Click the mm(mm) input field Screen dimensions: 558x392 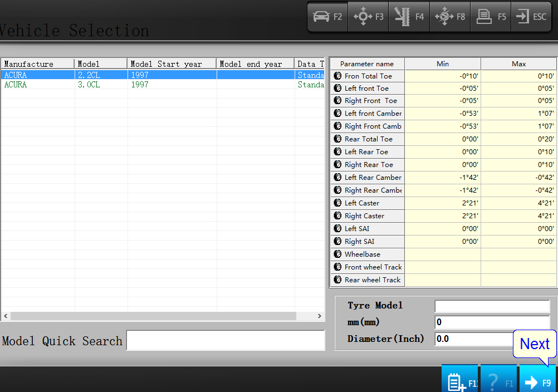point(492,322)
